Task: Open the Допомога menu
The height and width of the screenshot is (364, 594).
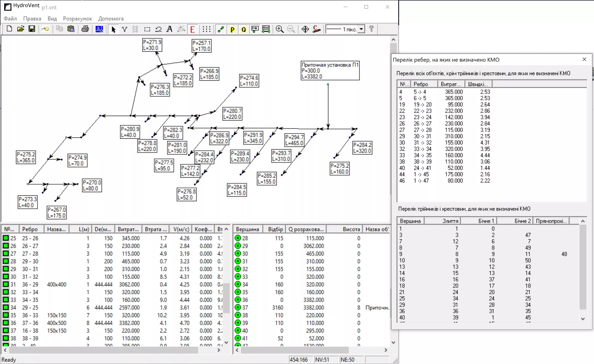Action: (x=111, y=19)
